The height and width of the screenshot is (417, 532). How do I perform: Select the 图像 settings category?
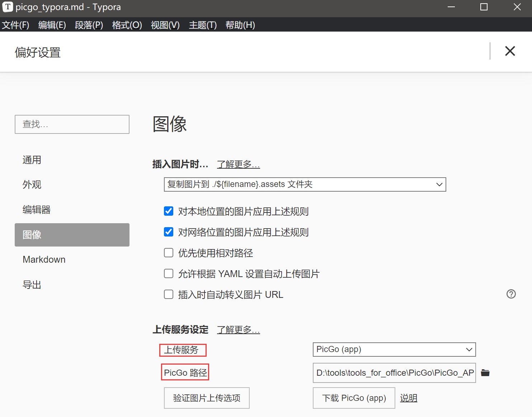tap(72, 235)
